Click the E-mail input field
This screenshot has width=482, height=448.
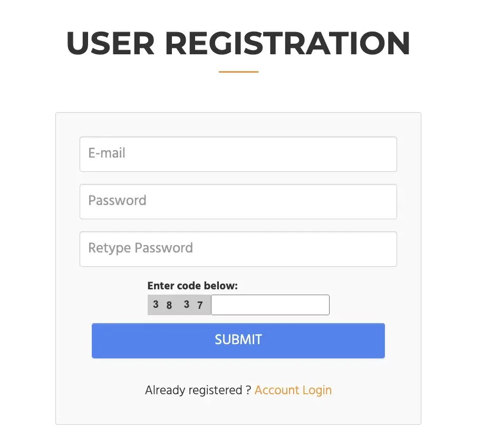tap(238, 154)
